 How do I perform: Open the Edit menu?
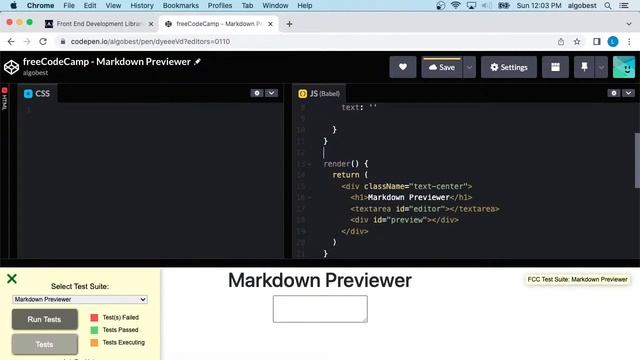(90, 6)
